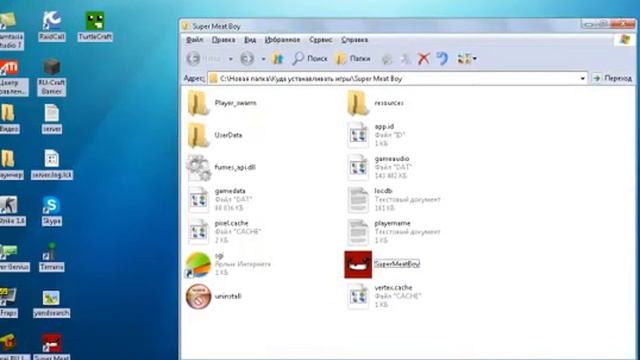The height and width of the screenshot is (360, 640).
Task: Click the Forward navigation button in Explorer
Action: pyautogui.click(x=247, y=59)
